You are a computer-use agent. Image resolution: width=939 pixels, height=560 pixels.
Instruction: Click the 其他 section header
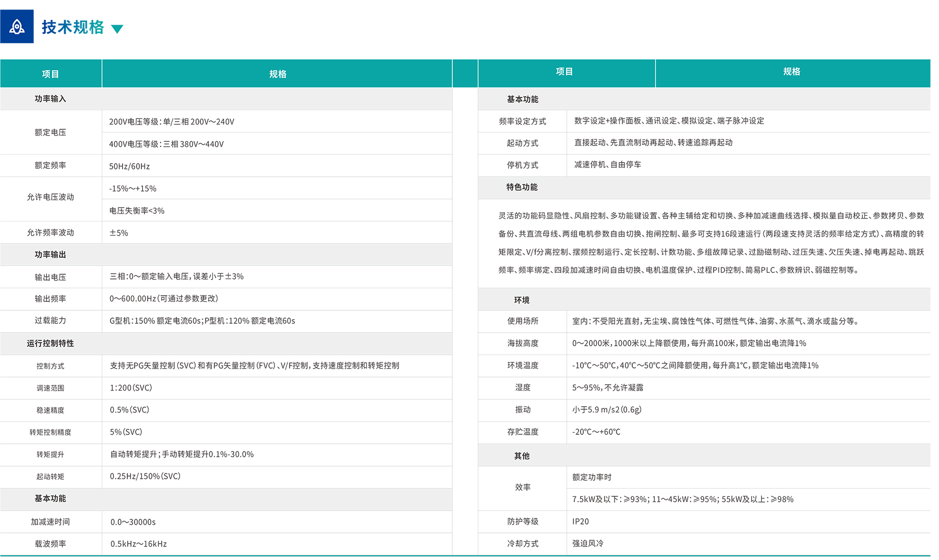(522, 456)
